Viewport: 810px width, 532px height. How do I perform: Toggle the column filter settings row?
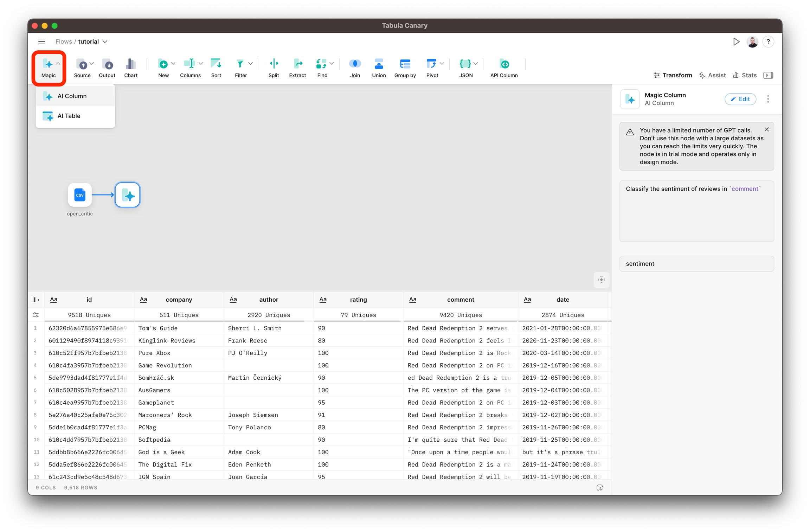36,315
